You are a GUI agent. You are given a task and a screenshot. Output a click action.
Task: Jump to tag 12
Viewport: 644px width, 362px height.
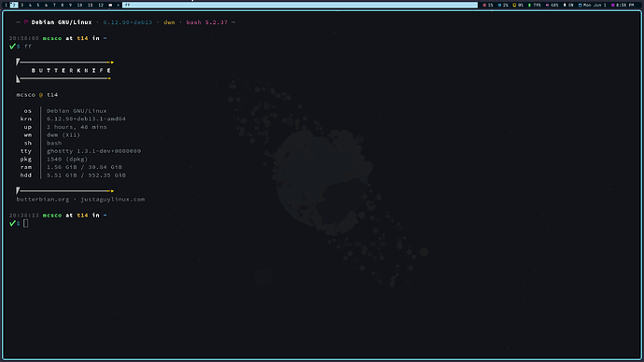101,5
